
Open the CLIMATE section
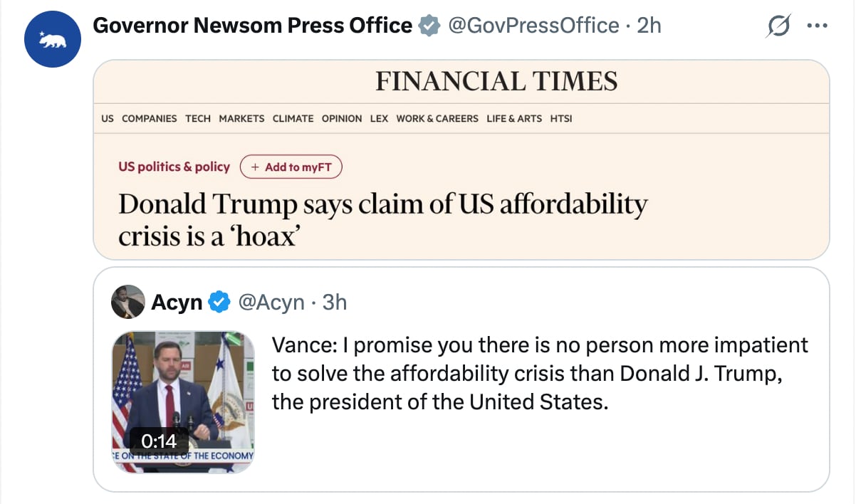293,119
